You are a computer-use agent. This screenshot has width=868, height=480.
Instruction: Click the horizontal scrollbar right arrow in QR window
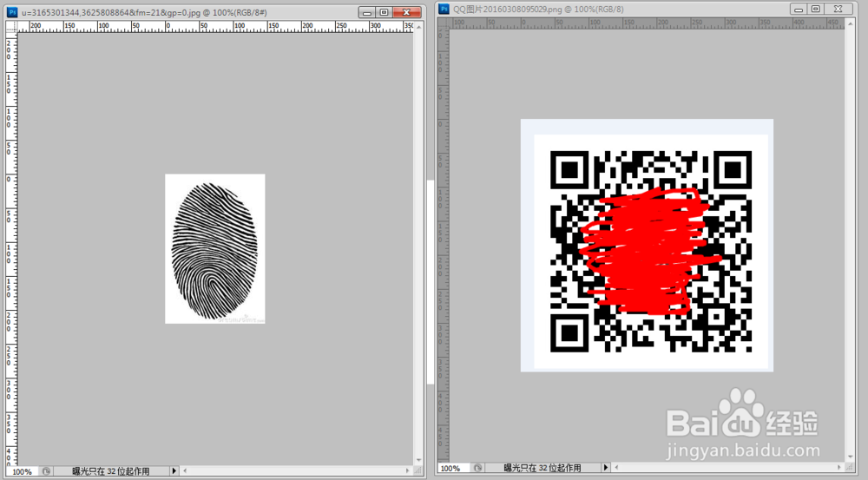click(x=839, y=468)
